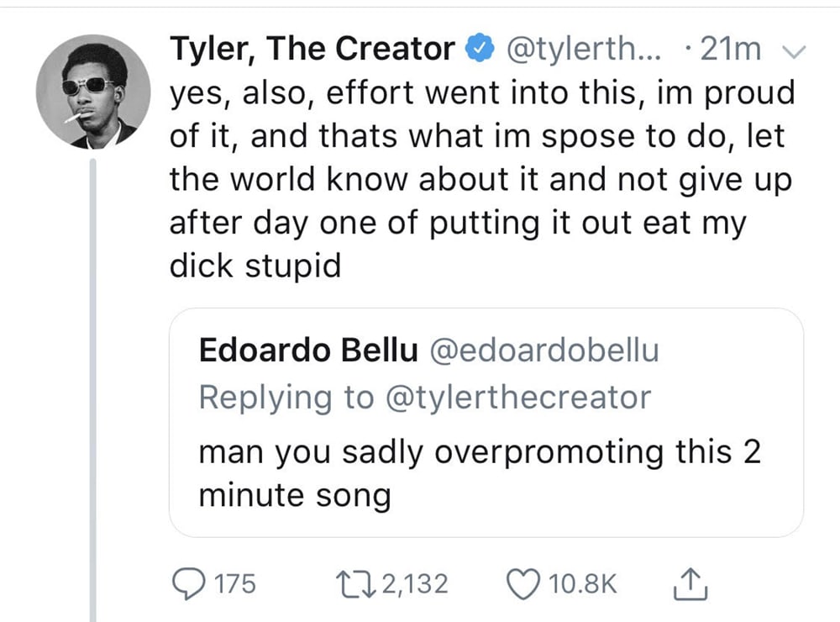Like the tweet with the heart icon
840x622 pixels.
(x=524, y=583)
